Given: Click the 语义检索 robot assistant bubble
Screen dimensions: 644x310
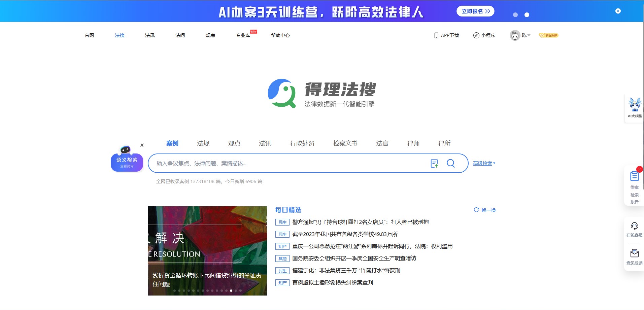Looking at the screenshot, I should (x=127, y=162).
